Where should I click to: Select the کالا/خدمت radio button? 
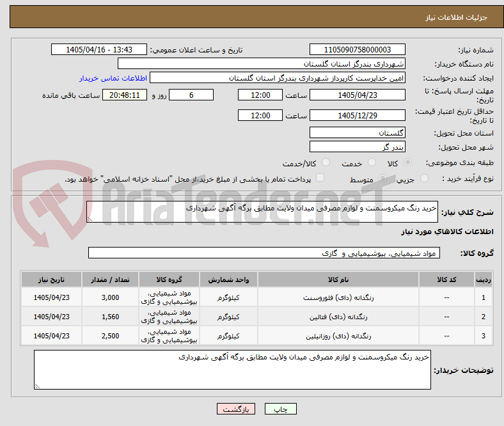(x=326, y=162)
